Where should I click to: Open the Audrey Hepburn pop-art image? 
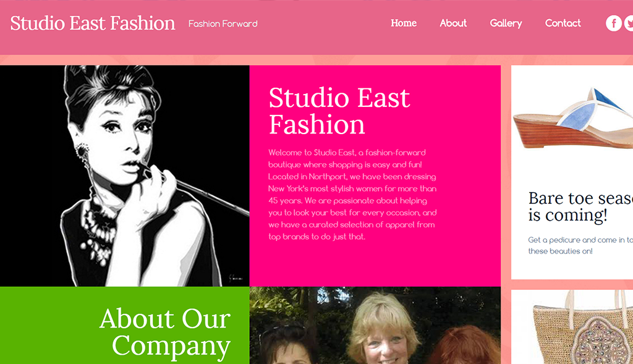point(125,176)
